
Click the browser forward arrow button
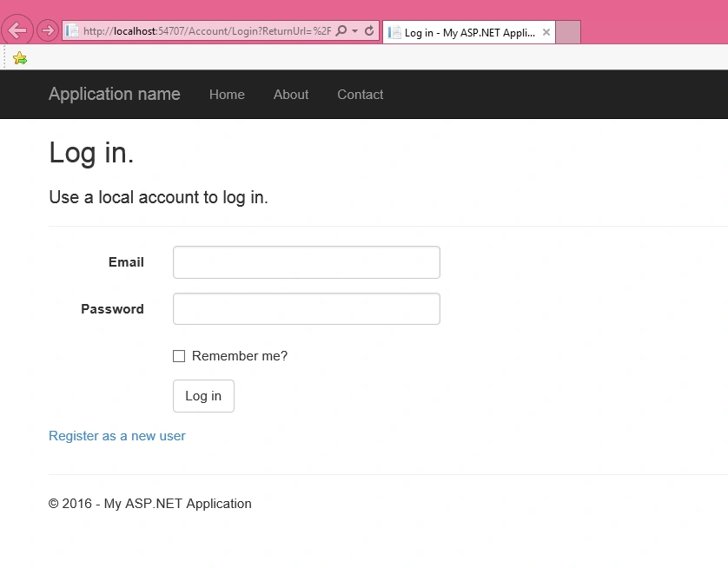[48, 30]
